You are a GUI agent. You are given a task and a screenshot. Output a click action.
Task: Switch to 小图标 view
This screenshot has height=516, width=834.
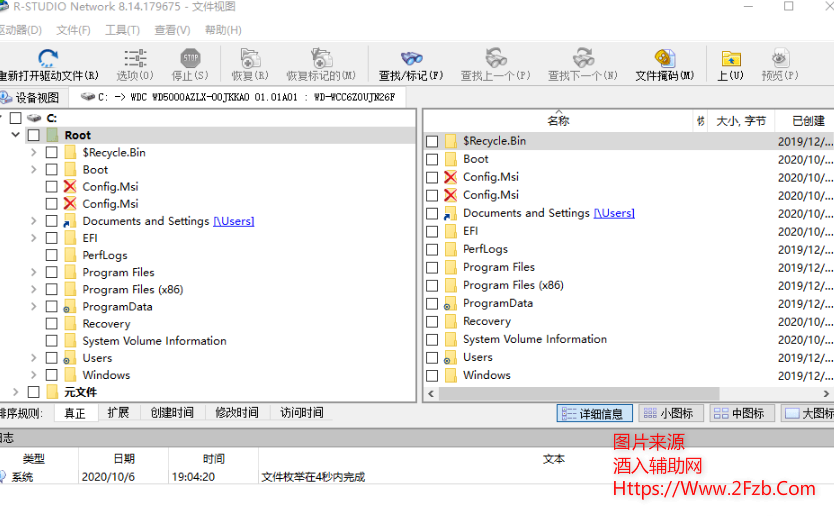670,413
